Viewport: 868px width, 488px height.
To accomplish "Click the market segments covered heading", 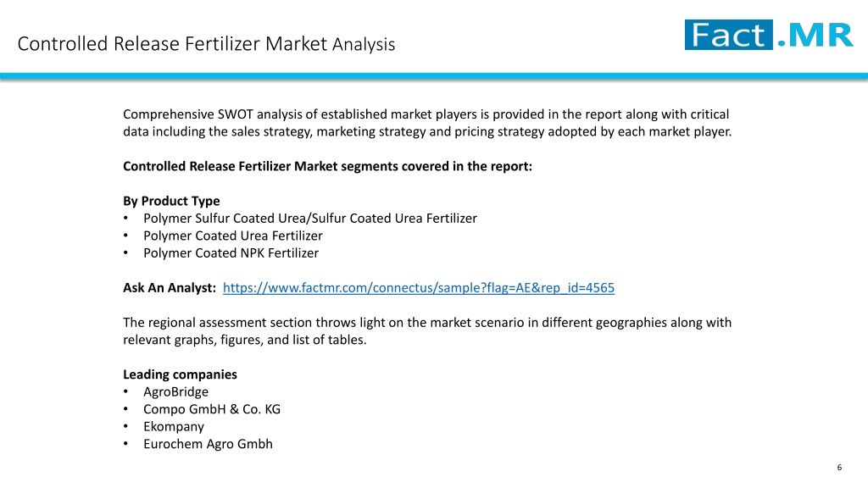I will click(x=327, y=167).
